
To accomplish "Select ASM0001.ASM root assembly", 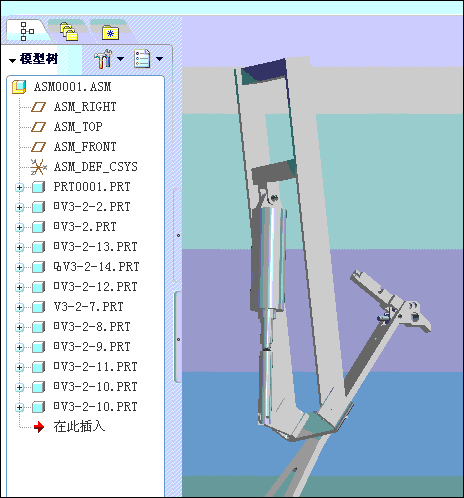I will pos(72,87).
